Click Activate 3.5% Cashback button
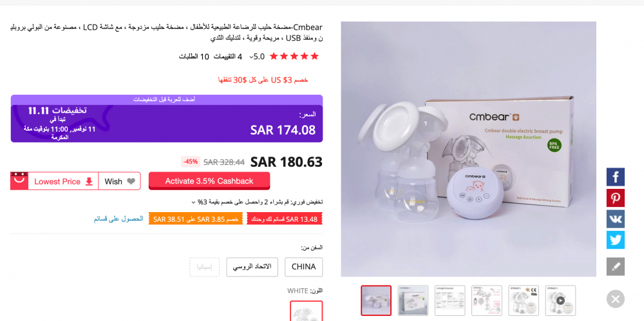Viewport: 644px width, 321px height. click(x=209, y=181)
